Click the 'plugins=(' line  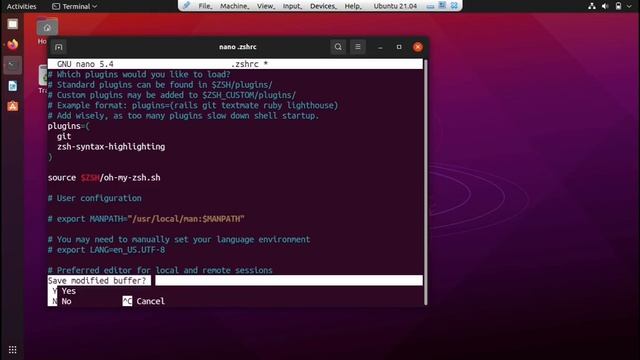coord(69,126)
